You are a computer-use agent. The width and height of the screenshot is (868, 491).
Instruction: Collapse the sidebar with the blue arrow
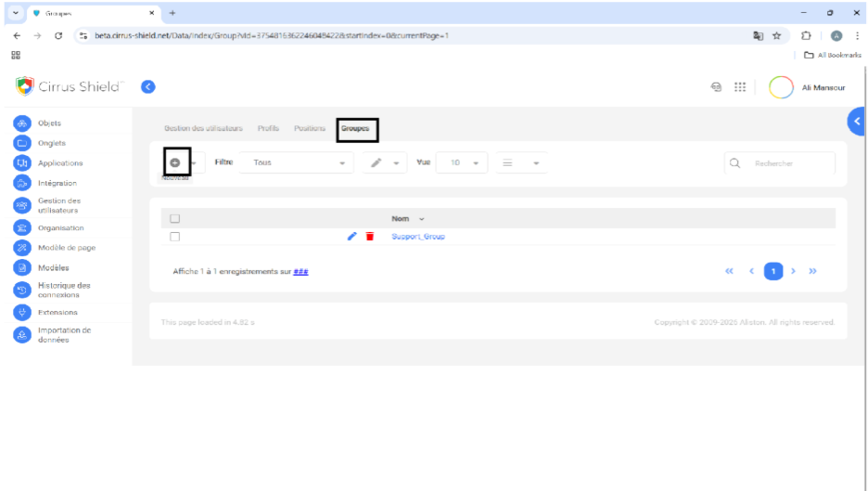pos(147,86)
